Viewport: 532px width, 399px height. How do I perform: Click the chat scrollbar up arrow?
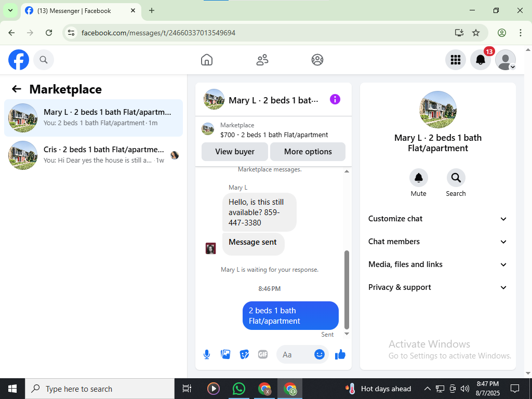pos(347,171)
